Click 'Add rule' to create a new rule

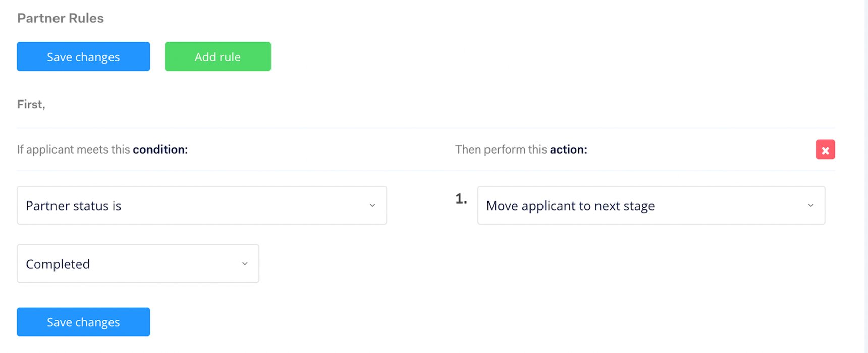(x=218, y=56)
